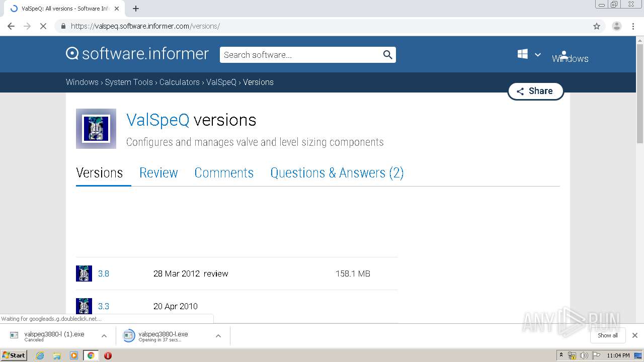The image size is (644, 362).
Task: Click the taskbar clock 11:04 PM
Action: [x=618, y=355]
